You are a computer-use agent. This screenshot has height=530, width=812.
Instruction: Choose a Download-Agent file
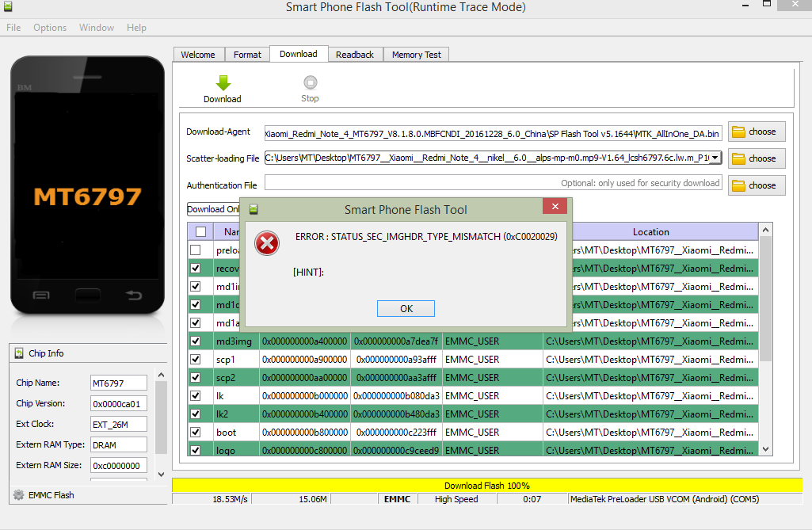757,132
